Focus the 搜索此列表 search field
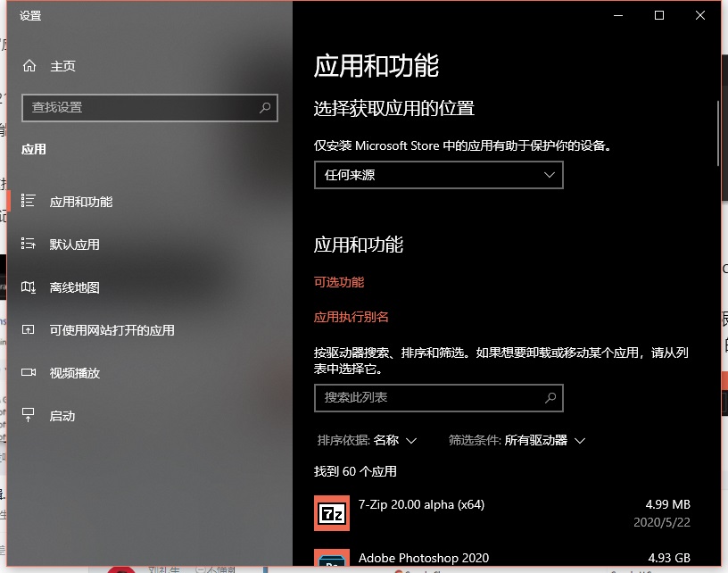This screenshot has height=573, width=728. (x=439, y=398)
